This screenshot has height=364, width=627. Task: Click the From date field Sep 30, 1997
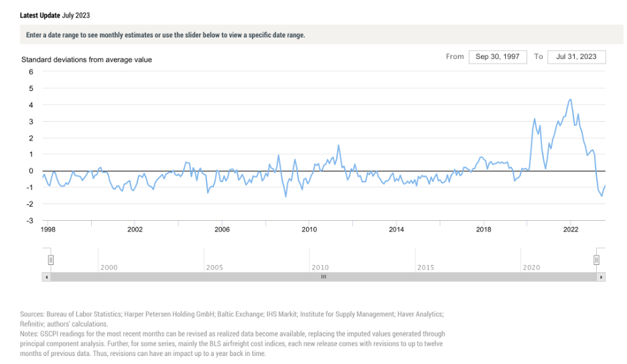[498, 57]
